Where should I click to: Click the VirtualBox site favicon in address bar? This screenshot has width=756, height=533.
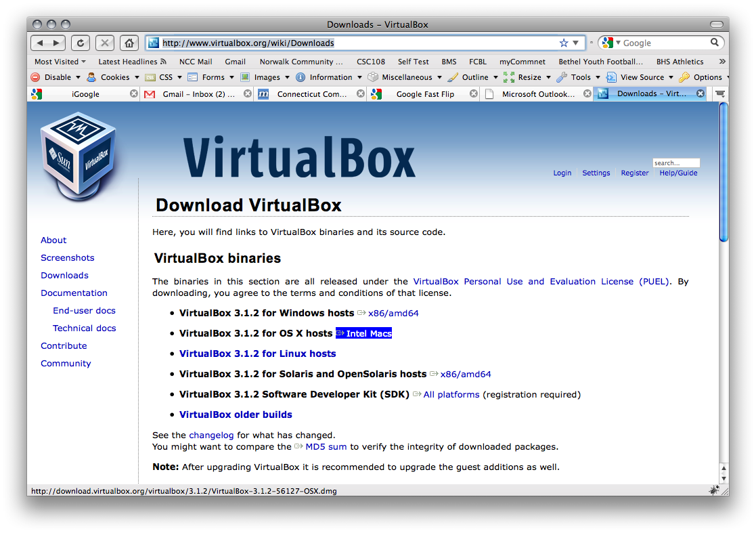tap(154, 43)
